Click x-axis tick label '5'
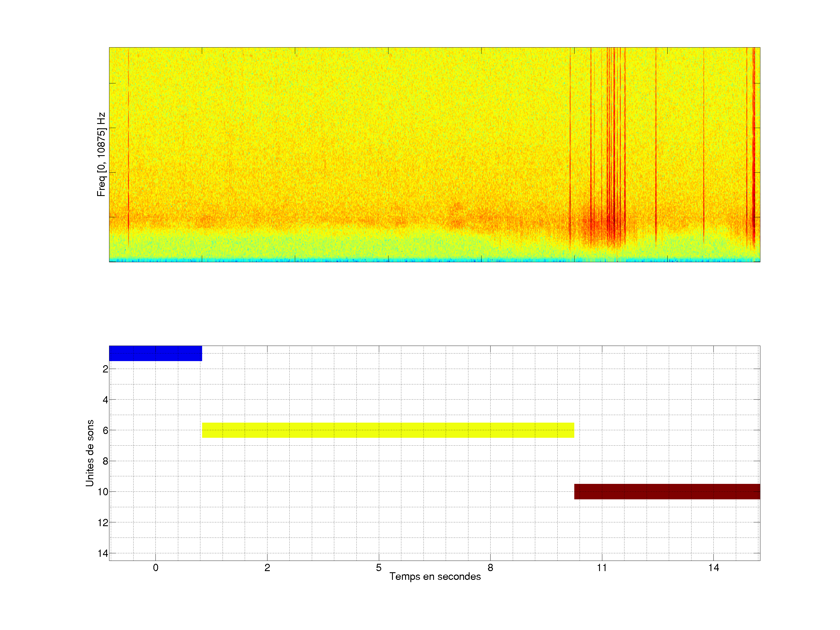Image resolution: width=840 pixels, height=630 pixels. 379,568
